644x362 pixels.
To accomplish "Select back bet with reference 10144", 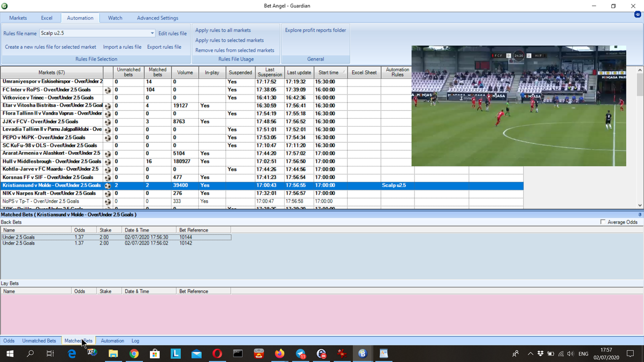I will (116, 237).
